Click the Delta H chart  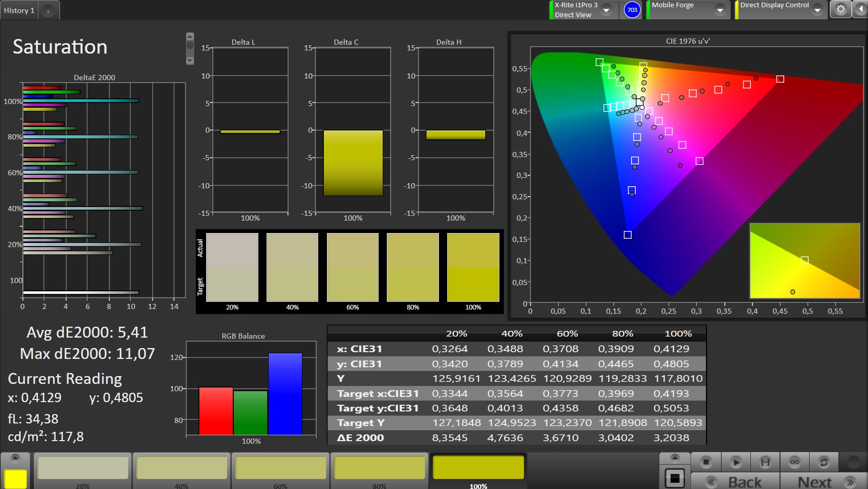456,130
